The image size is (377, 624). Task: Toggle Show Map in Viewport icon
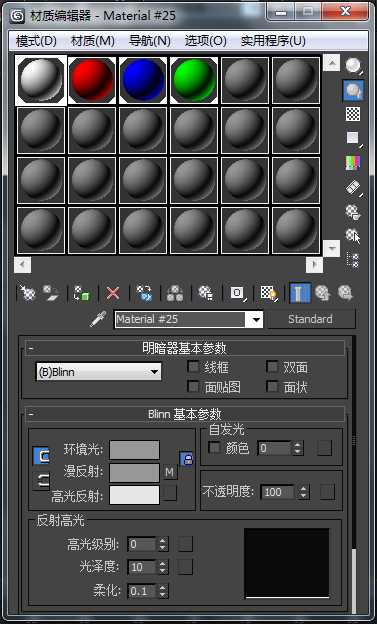click(x=269, y=293)
